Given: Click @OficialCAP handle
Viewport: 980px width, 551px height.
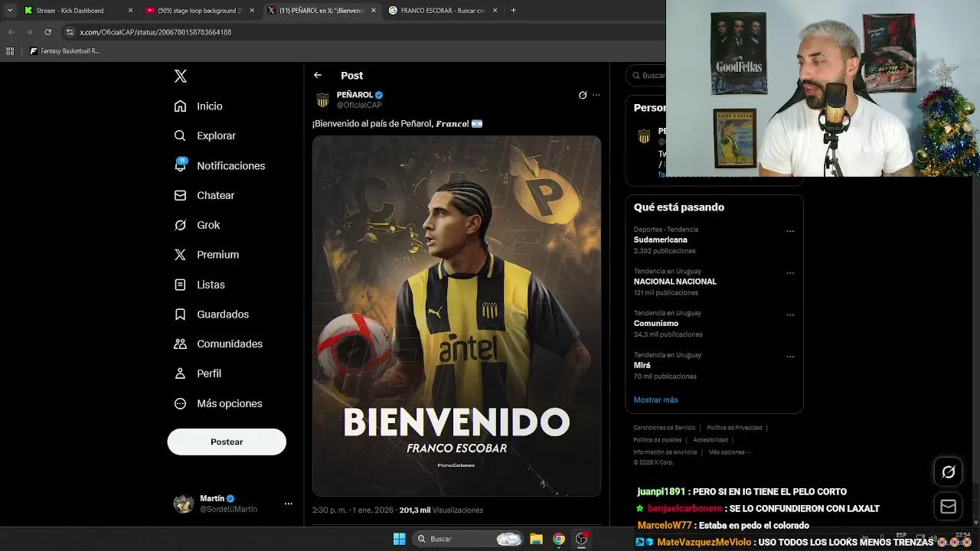Looking at the screenshot, I should tap(359, 105).
